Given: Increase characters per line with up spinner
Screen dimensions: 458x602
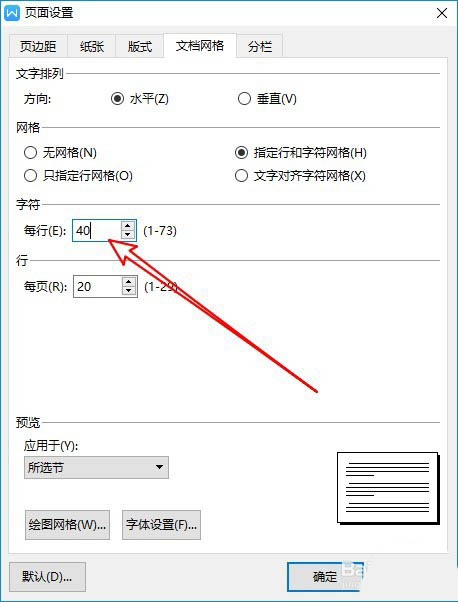Looking at the screenshot, I should tap(127, 226).
